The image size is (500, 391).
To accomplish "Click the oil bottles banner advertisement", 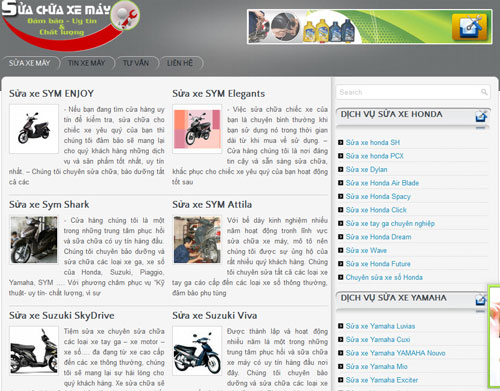I will click(x=370, y=27).
